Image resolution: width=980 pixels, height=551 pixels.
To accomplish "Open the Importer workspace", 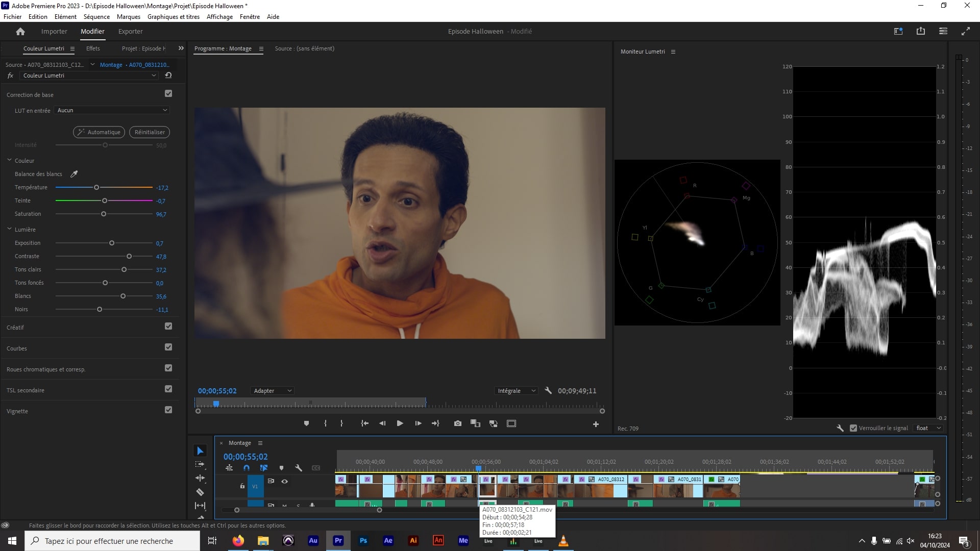I will click(54, 32).
